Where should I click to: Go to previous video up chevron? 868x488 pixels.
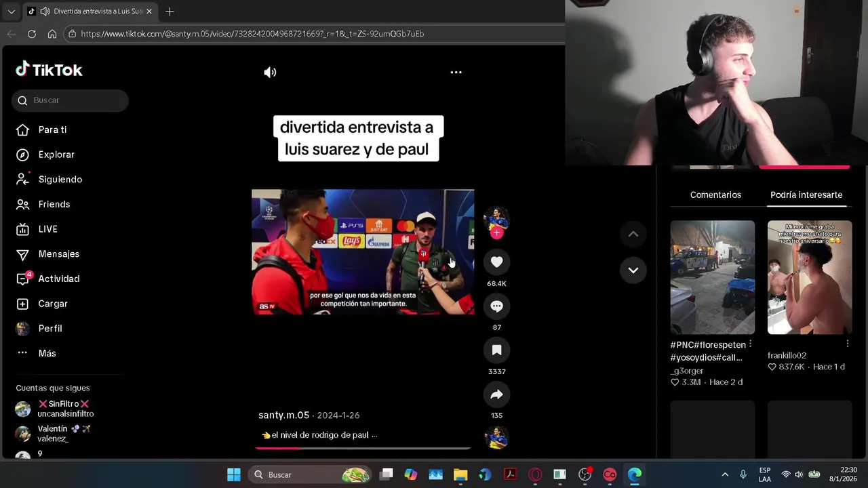(x=633, y=235)
